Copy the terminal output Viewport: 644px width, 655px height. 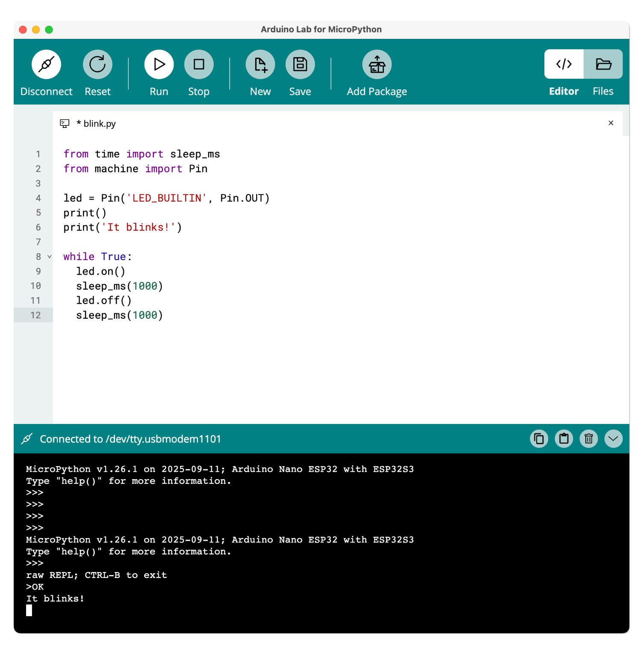pos(539,439)
